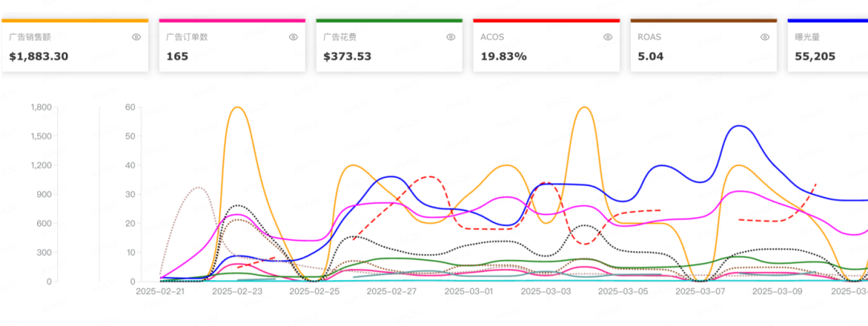
Task: Toggle the eye icon on 广告销售额 card
Action: click(x=136, y=37)
